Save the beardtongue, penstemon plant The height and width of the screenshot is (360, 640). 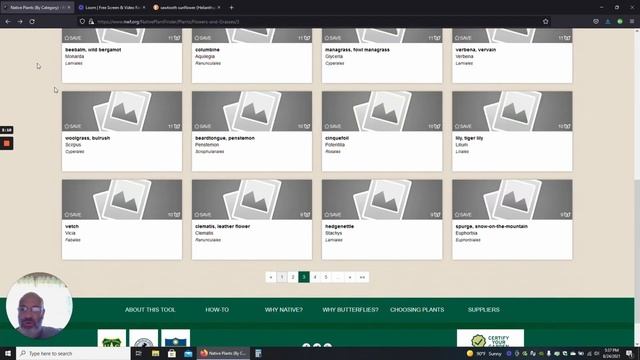click(x=203, y=126)
